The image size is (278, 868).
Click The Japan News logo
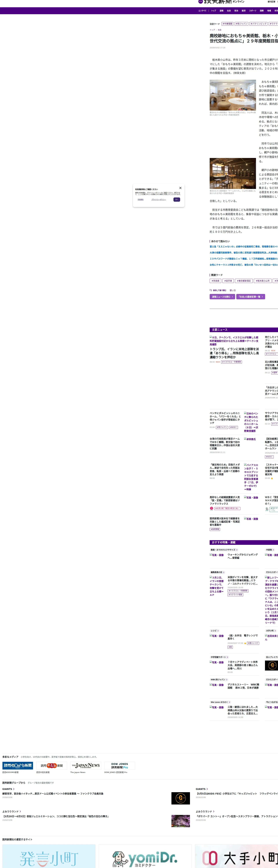tap(86, 766)
